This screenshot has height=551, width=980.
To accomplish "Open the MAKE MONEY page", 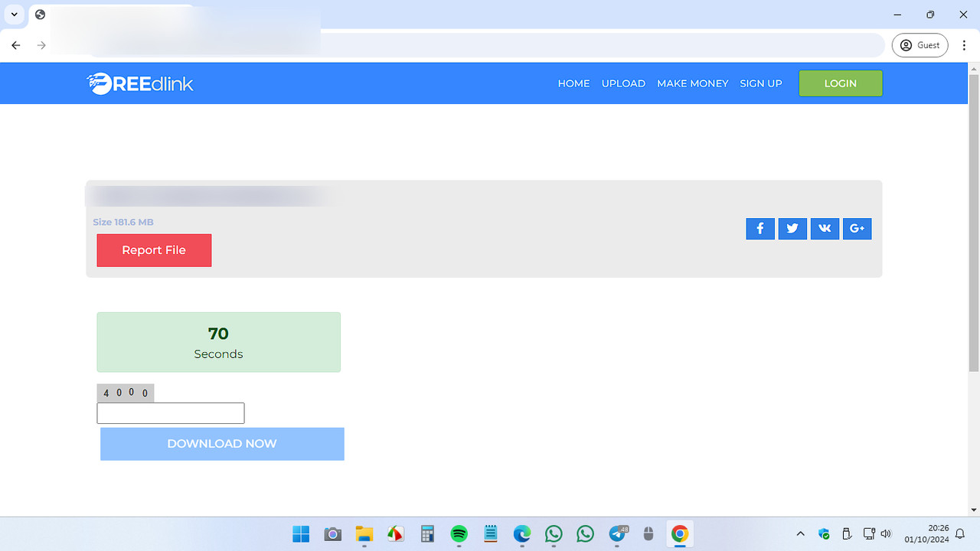I will tap(692, 83).
